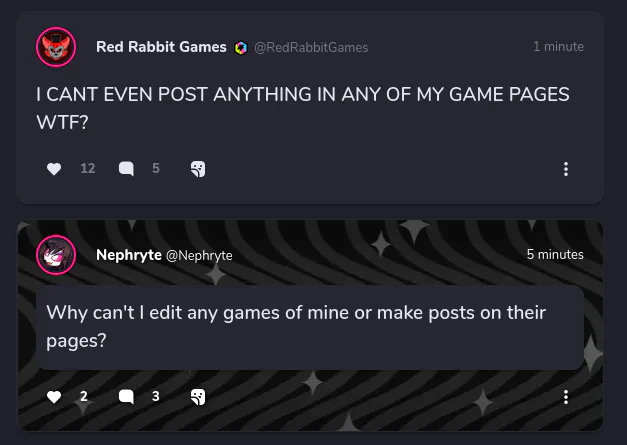Click Nephryte's profile avatar
This screenshot has width=627, height=445.
55,255
